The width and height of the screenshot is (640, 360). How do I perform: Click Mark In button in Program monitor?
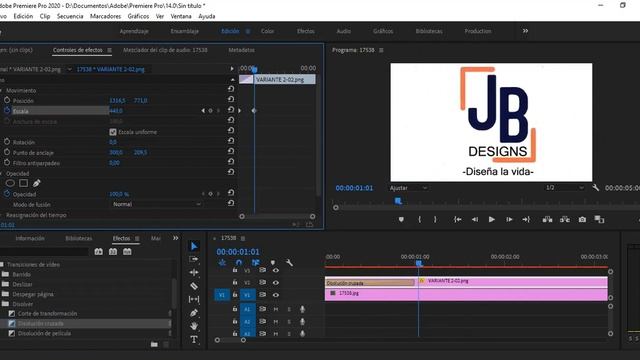419,220
